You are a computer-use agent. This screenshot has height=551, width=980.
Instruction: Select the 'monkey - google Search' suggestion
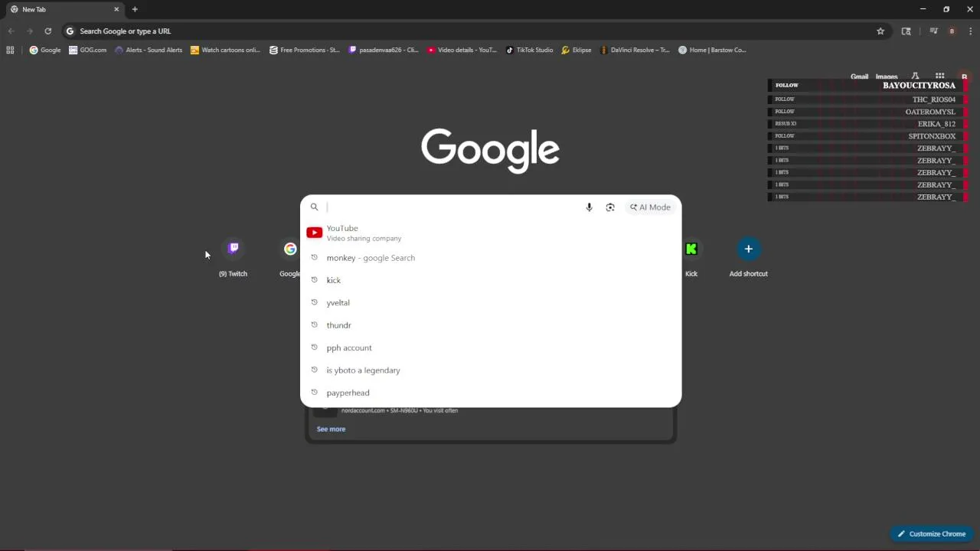coord(490,258)
